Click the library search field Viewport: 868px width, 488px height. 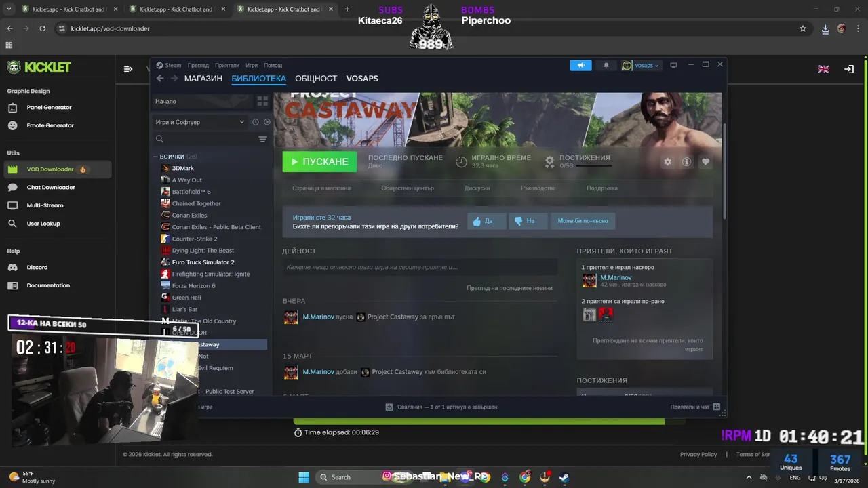point(205,139)
